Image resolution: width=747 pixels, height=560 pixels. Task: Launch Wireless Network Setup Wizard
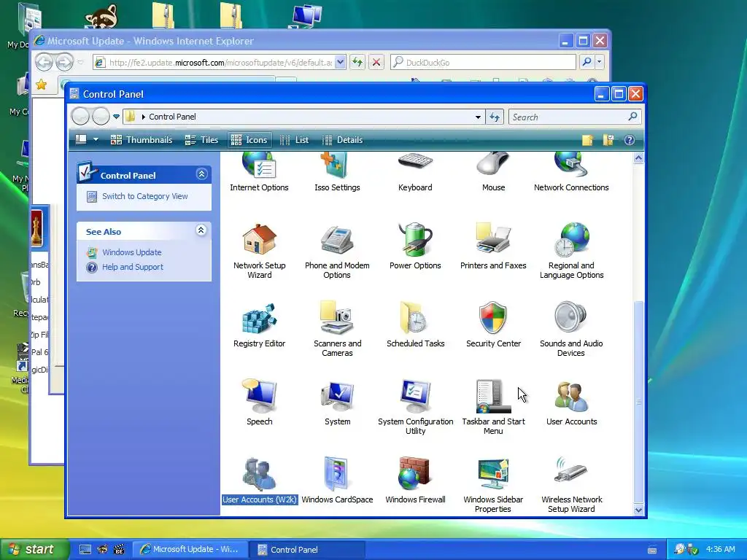(571, 485)
